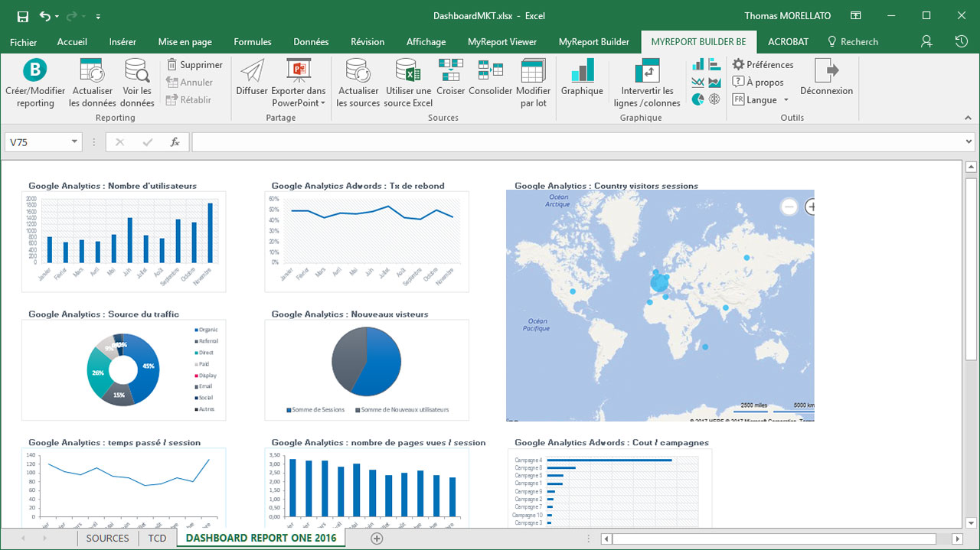The height and width of the screenshot is (550, 980).
Task: Click the Diffuser paper plane icon
Action: click(x=252, y=71)
